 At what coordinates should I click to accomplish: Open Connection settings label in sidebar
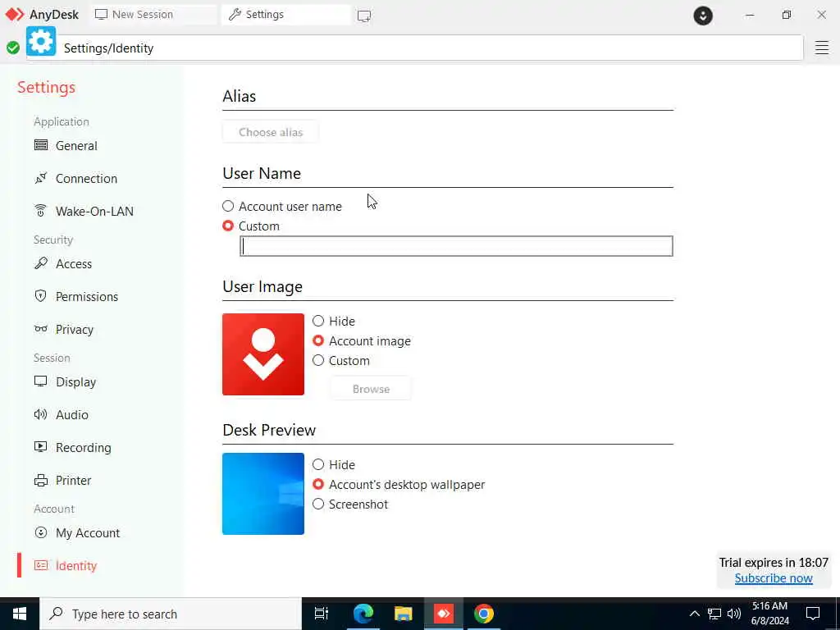[86, 178]
